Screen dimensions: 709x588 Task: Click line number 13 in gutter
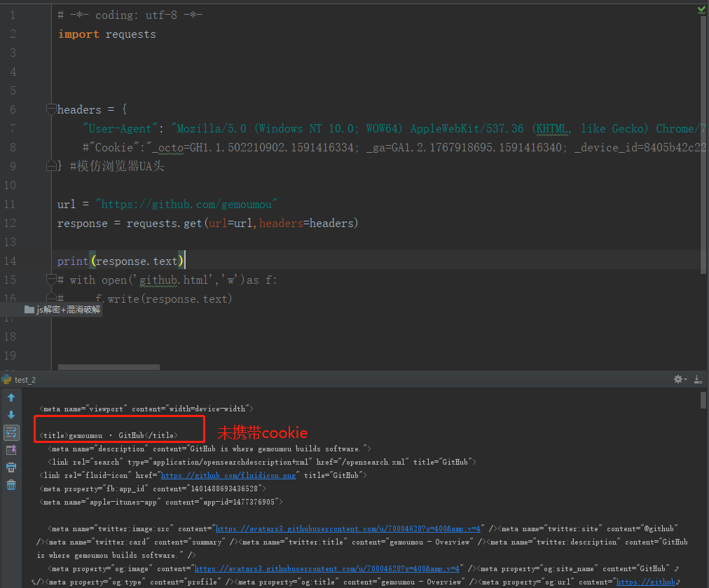[x=10, y=242]
